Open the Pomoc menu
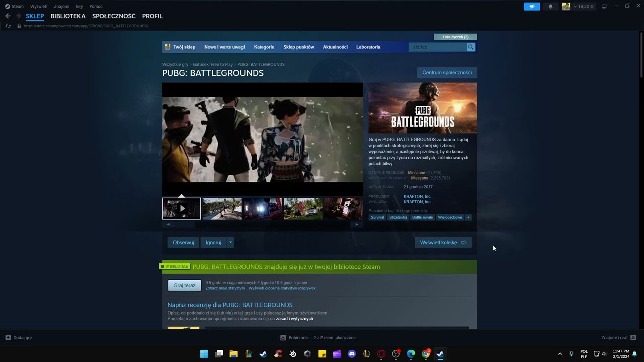Viewport: 644px width, 362px height. [x=96, y=6]
